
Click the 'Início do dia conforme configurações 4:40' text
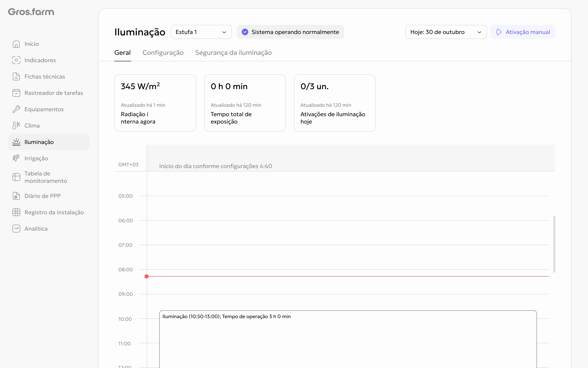point(216,166)
